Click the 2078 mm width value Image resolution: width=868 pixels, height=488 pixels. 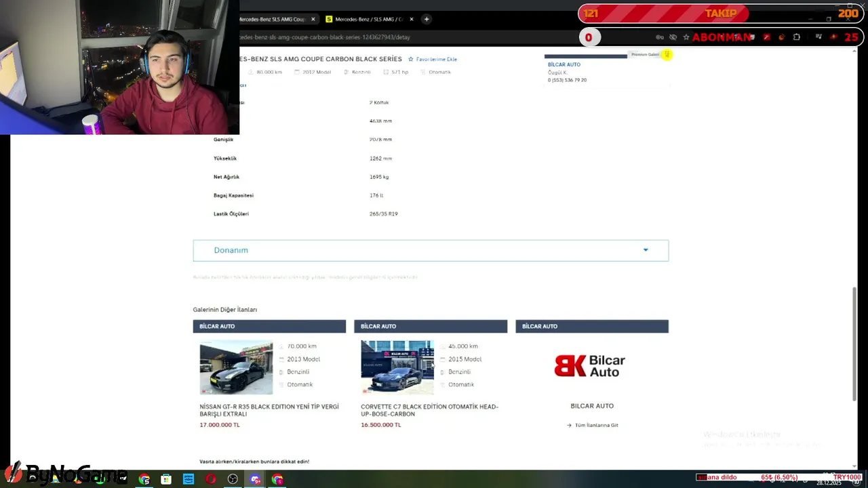click(x=381, y=140)
